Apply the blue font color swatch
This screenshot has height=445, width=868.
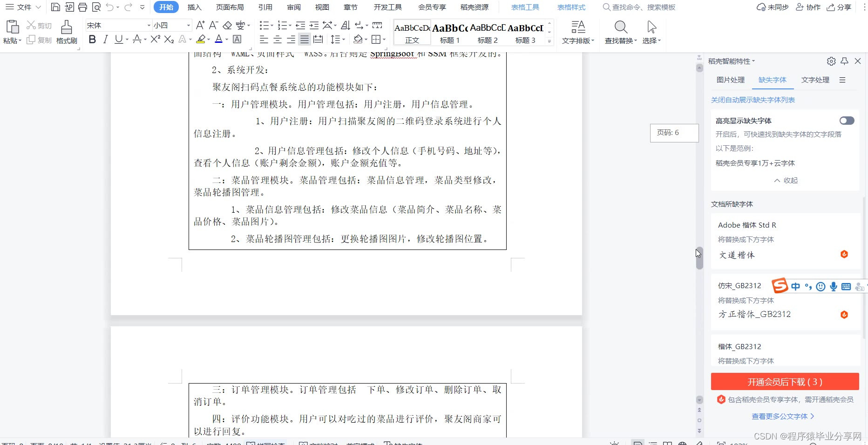click(x=219, y=40)
